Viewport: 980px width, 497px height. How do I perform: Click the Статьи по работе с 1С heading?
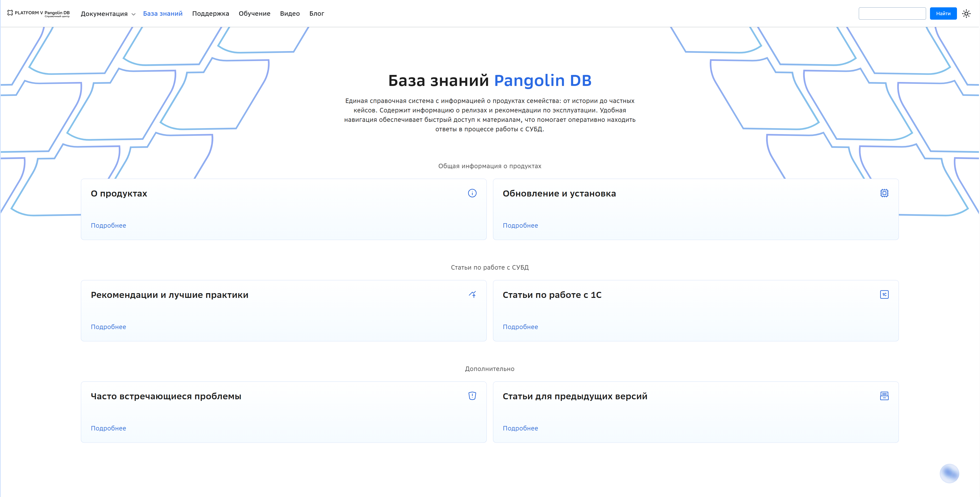tap(552, 295)
